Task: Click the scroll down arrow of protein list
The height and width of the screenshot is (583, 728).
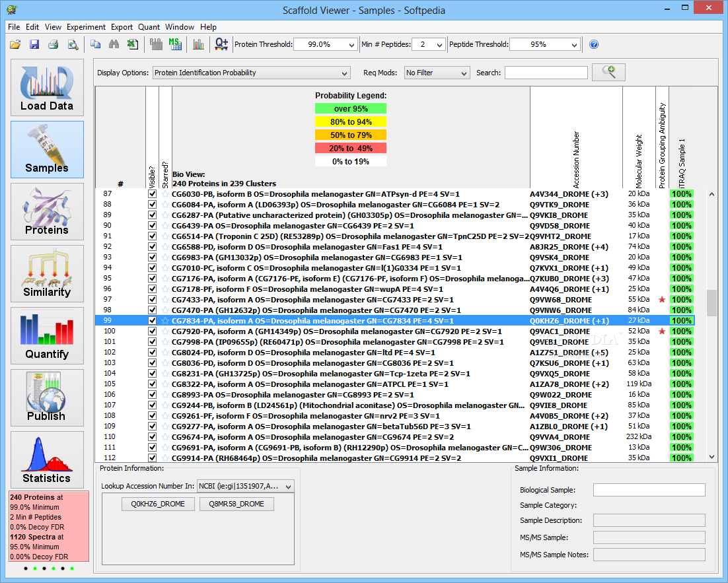Action: [x=711, y=457]
